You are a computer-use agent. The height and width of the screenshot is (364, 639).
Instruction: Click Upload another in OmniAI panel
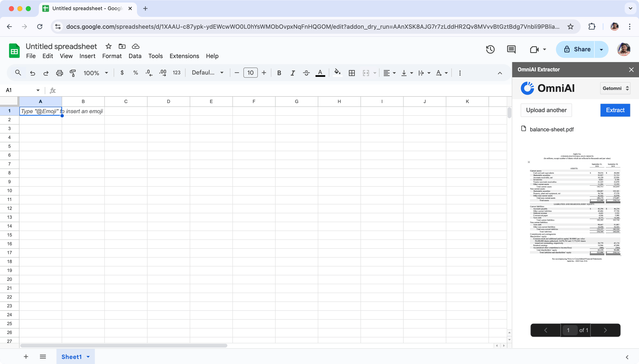coord(546,110)
